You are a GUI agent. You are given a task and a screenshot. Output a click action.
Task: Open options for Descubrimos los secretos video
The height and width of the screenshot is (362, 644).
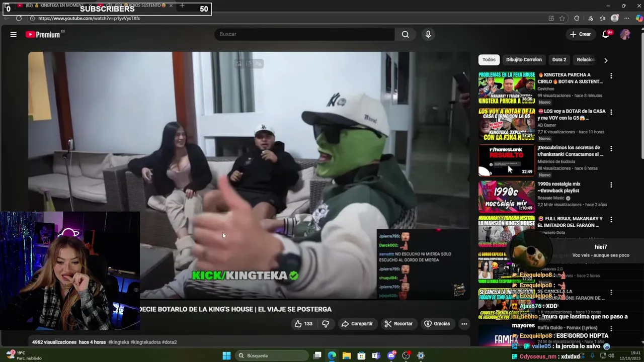[x=611, y=149]
